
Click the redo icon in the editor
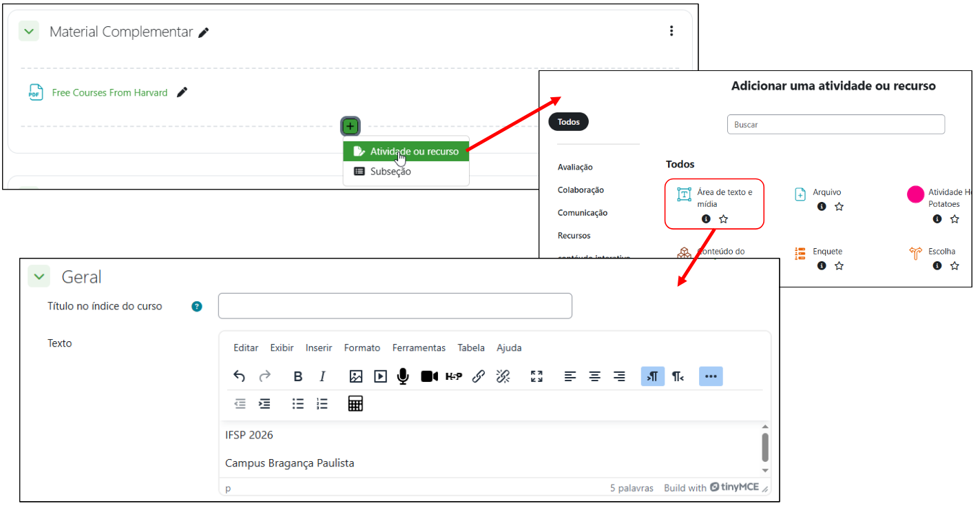(264, 376)
